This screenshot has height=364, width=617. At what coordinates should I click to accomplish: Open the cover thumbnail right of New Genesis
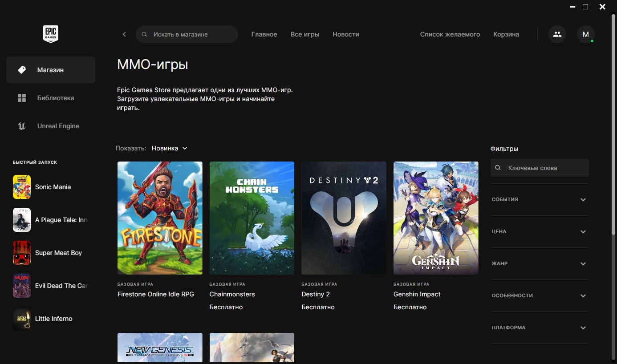tap(252, 348)
